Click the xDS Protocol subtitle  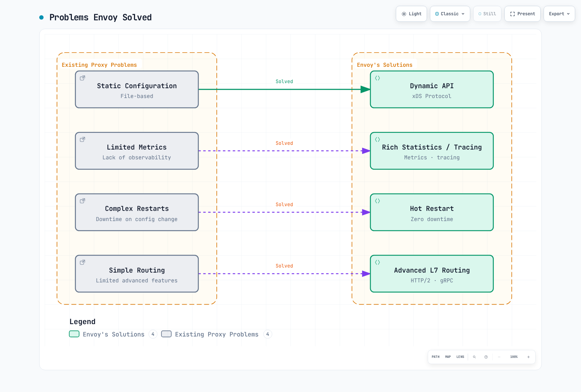[432, 96]
